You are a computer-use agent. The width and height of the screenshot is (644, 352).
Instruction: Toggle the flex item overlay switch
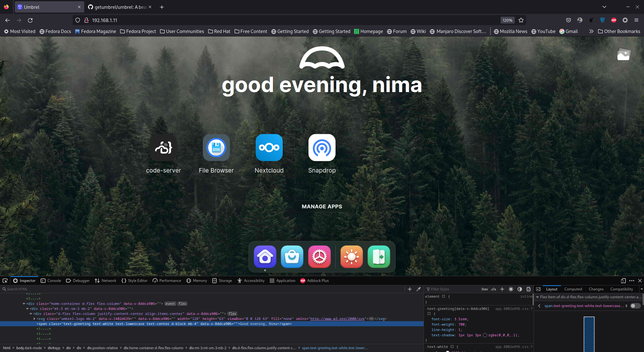pyautogui.click(x=635, y=306)
